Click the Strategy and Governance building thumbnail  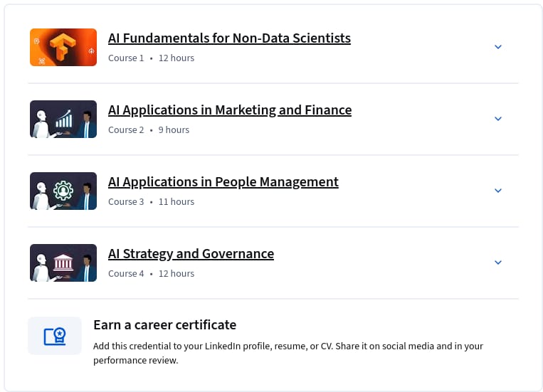tap(63, 263)
